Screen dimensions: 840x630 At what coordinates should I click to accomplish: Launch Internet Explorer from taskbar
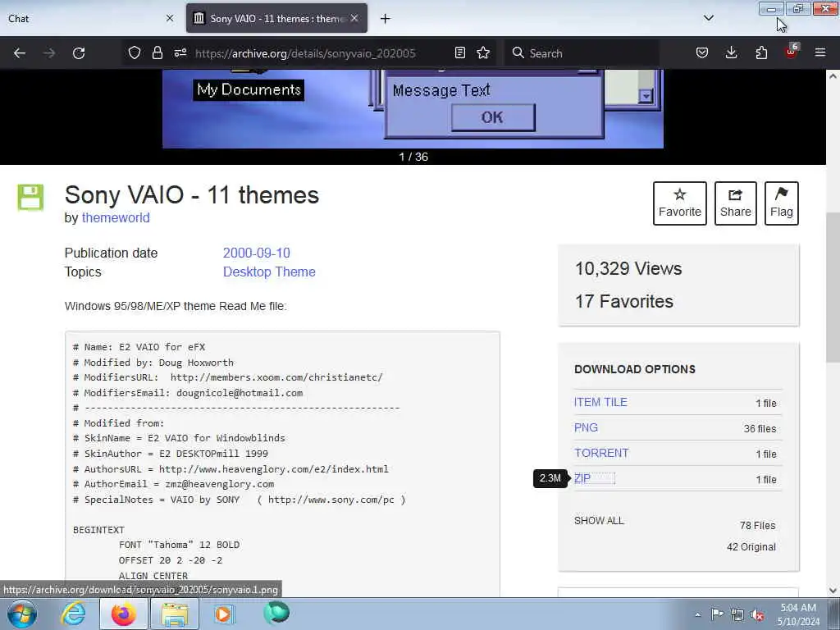73,614
